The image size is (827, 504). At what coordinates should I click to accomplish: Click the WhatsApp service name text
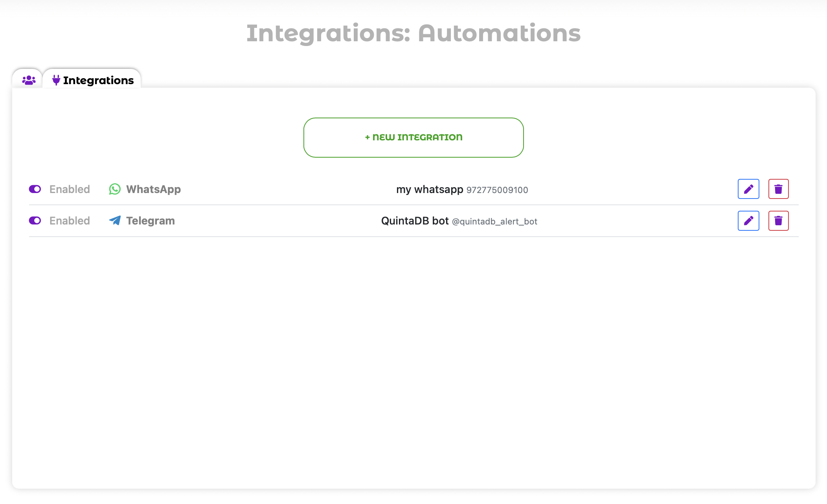click(153, 189)
